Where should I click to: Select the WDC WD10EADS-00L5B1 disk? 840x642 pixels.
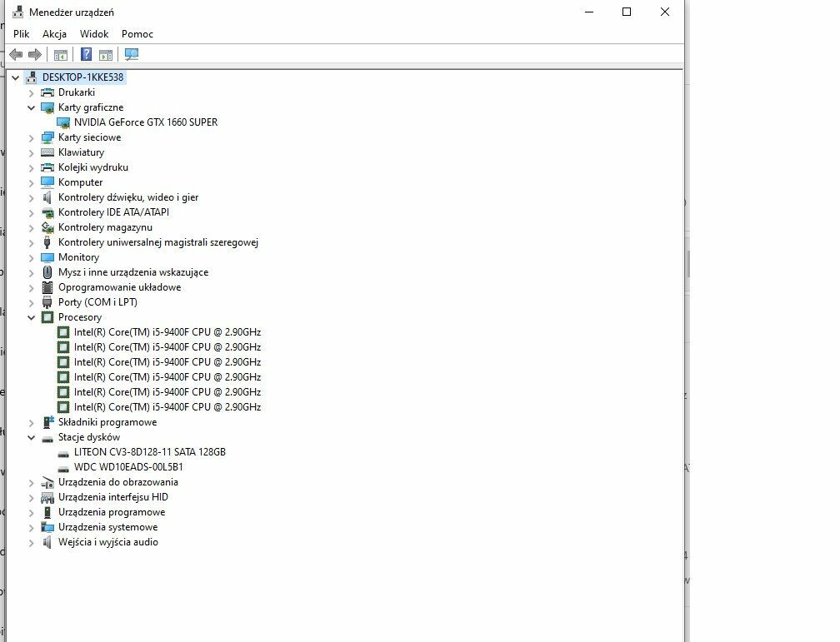(x=127, y=467)
